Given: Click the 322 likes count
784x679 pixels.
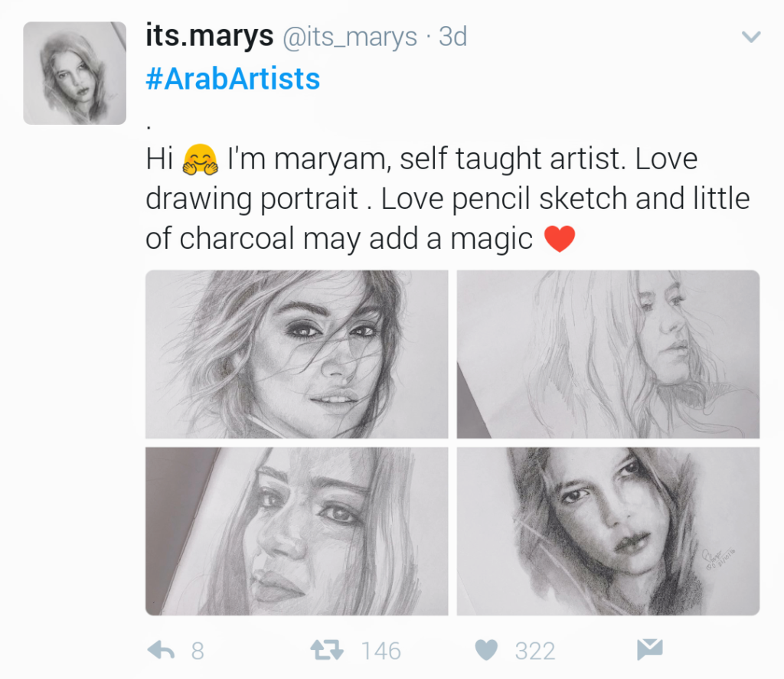Looking at the screenshot, I should [534, 651].
